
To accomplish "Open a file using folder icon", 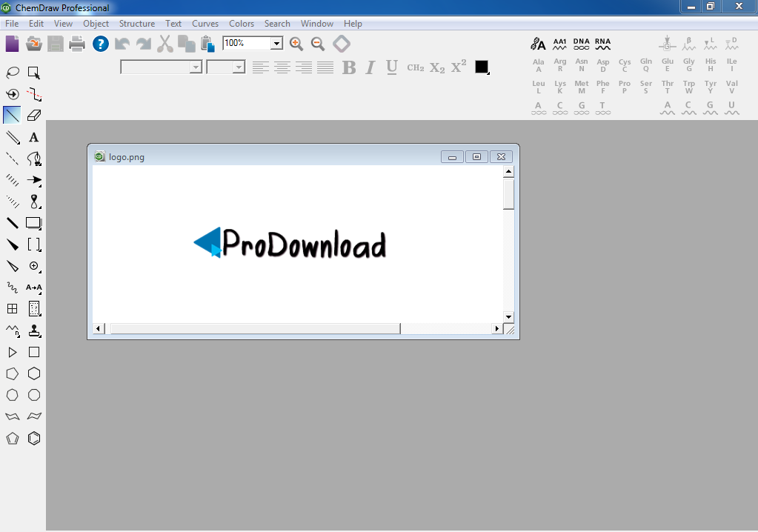I will pos(34,44).
